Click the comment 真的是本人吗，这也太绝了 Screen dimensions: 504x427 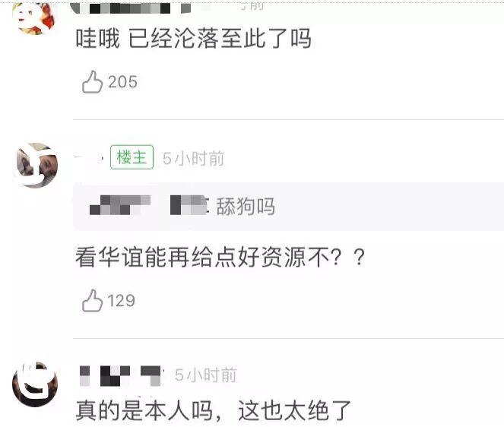coord(214,410)
